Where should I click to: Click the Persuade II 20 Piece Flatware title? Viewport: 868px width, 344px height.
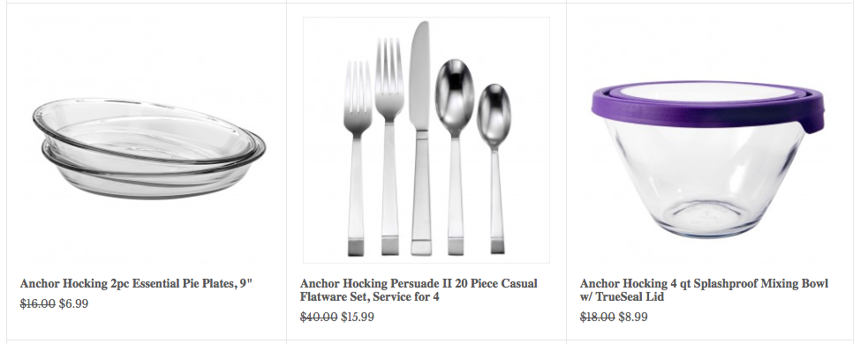coord(419,290)
